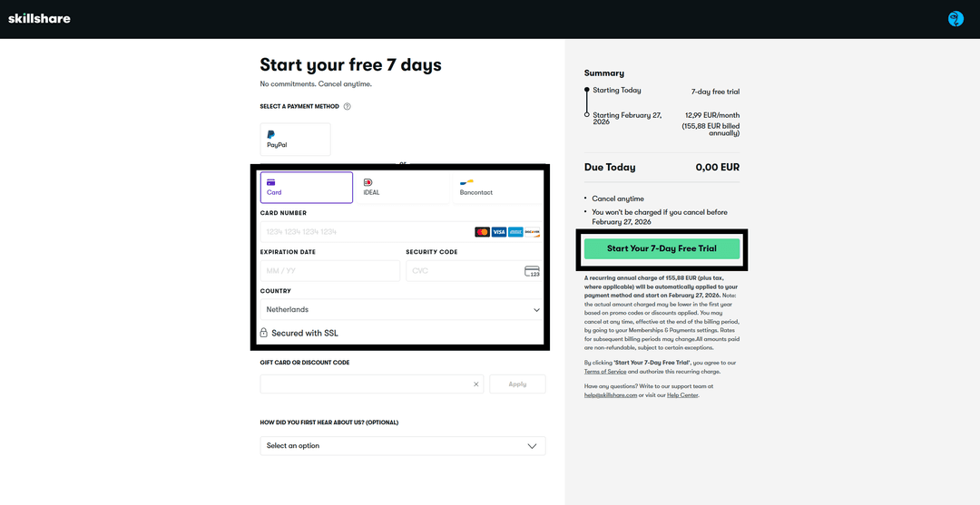Expand the 'Select an option' dropdown
The height and width of the screenshot is (505, 980).
402,446
